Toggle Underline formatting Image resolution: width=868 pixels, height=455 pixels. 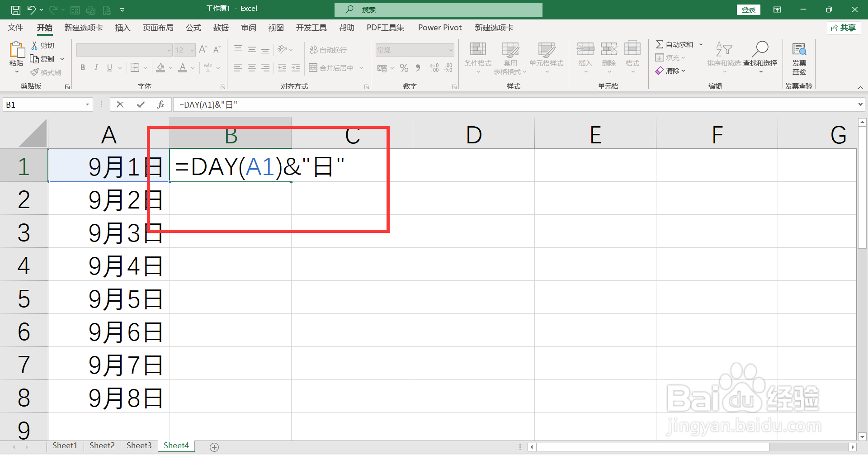pos(109,68)
